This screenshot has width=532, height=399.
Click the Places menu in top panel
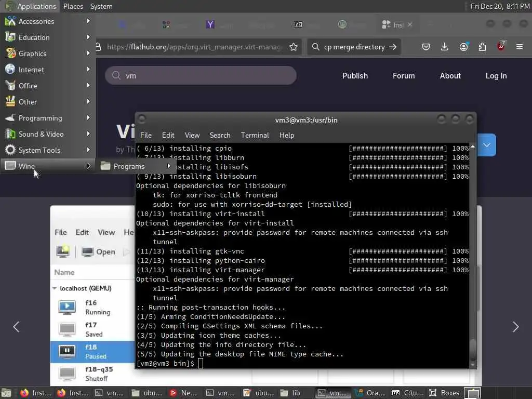(x=73, y=6)
